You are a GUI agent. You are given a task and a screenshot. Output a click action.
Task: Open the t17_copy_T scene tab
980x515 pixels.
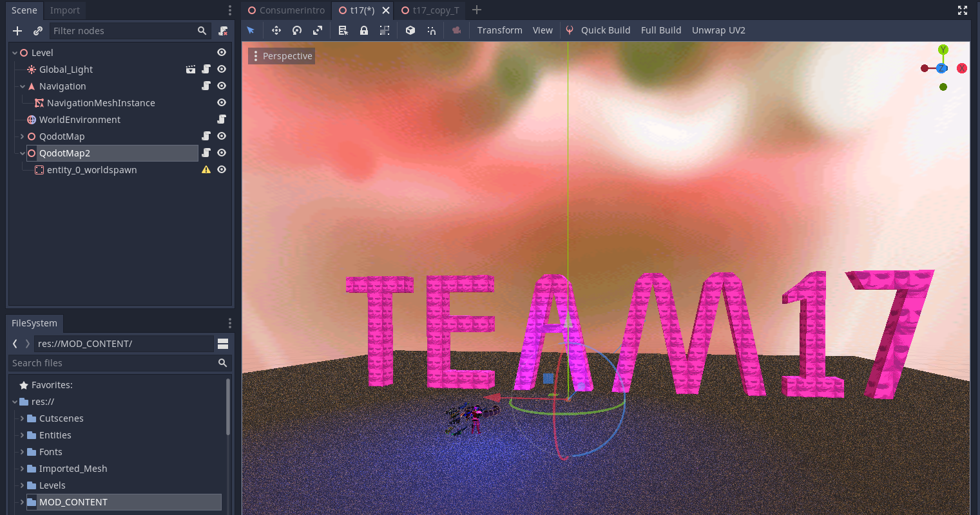(x=430, y=10)
